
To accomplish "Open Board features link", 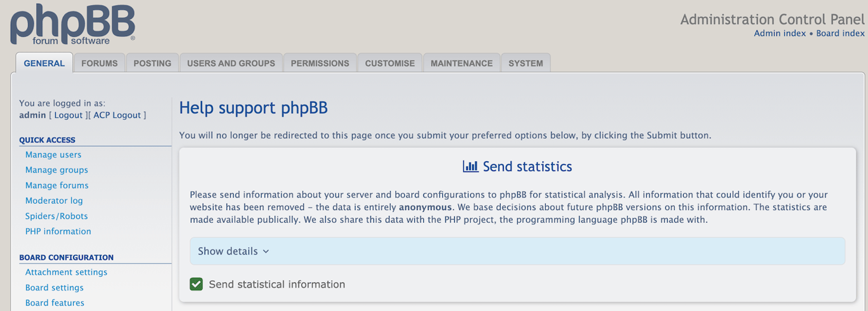I will click(55, 303).
